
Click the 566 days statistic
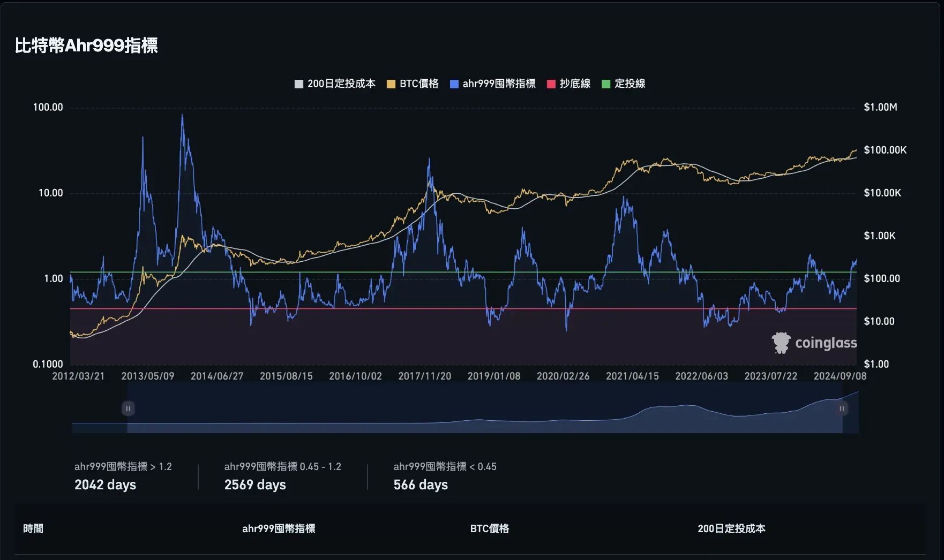coord(421,485)
